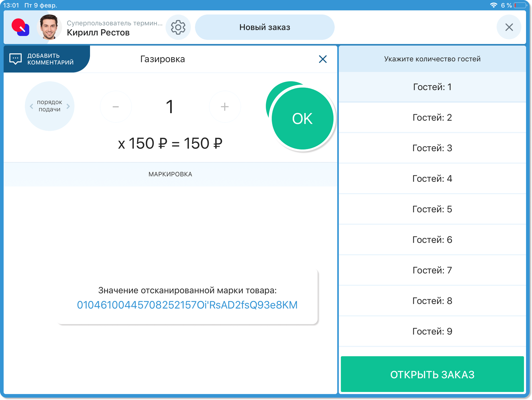Click the scanned mark code link
Image resolution: width=532 pixels, height=400 pixels.
point(187,305)
